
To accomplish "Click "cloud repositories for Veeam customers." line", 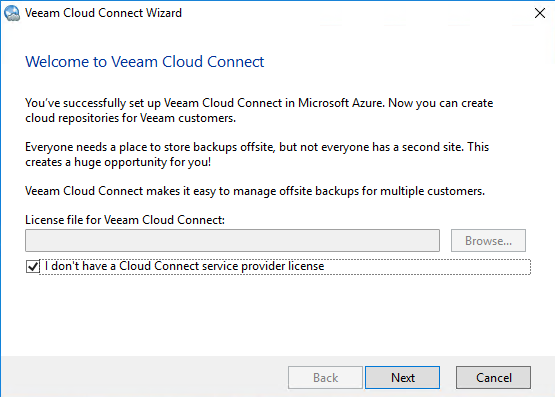I will (x=131, y=118).
